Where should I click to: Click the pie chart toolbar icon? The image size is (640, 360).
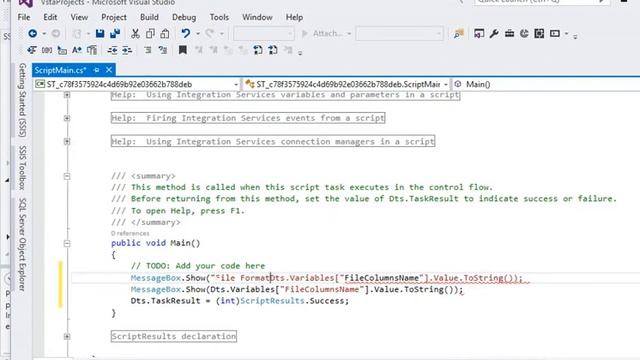coord(524,33)
